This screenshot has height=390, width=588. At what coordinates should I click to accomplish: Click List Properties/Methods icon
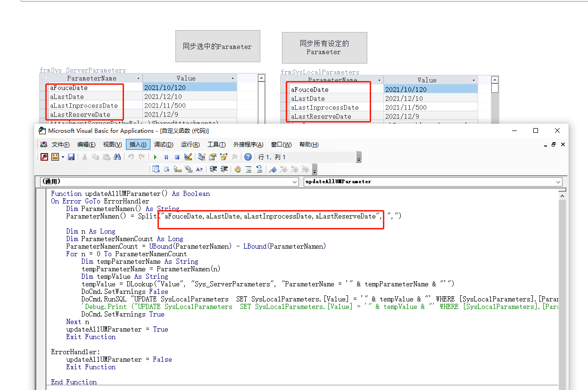156,169
